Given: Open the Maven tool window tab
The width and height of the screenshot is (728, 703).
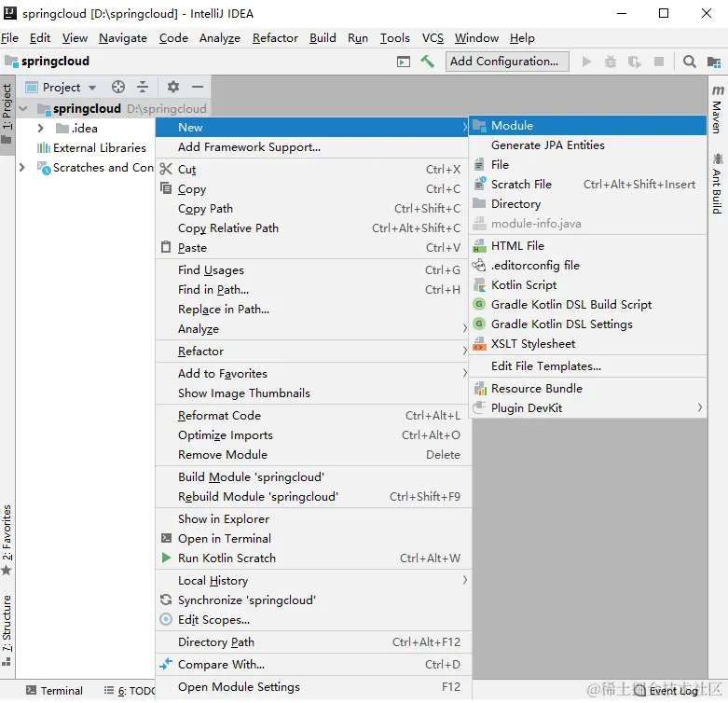Looking at the screenshot, I should tap(718, 110).
